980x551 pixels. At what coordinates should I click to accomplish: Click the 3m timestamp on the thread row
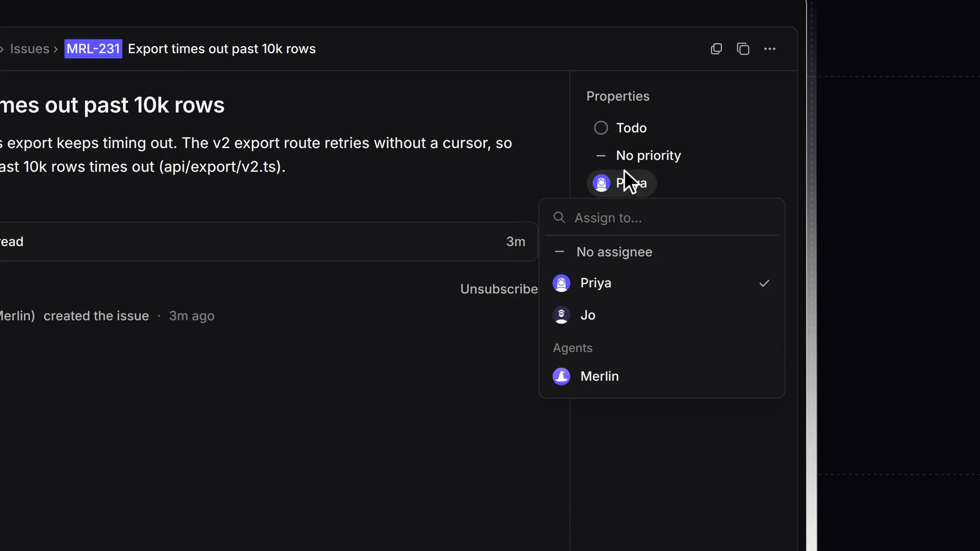[516, 242]
